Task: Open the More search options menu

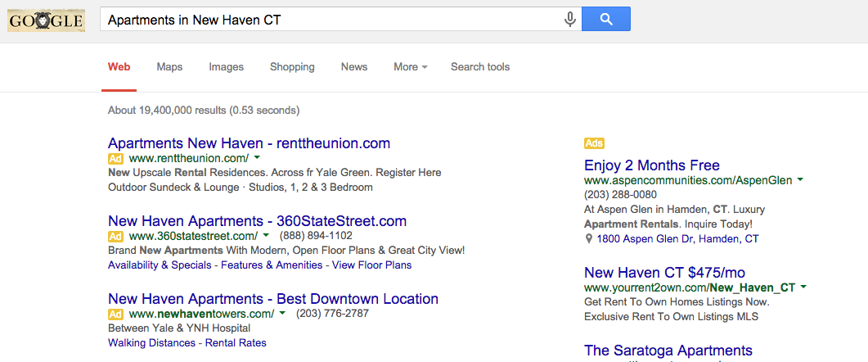Action: click(x=410, y=67)
